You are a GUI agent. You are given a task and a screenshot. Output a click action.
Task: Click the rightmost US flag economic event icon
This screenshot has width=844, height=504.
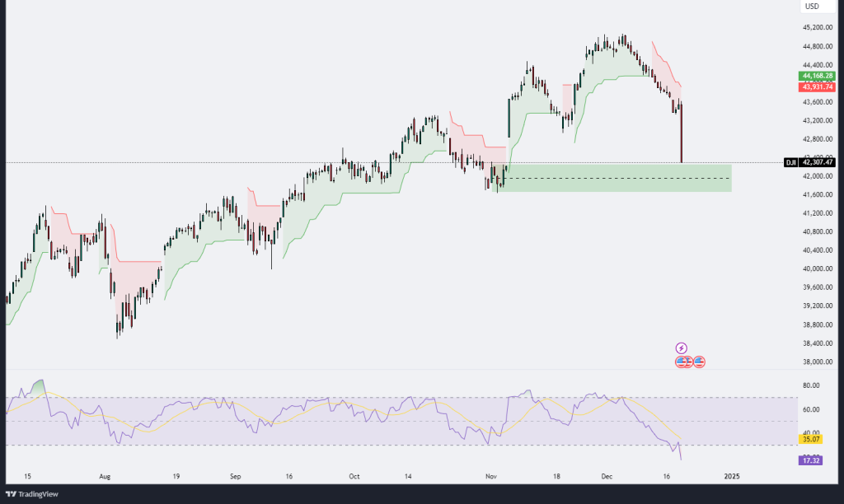[699, 362]
